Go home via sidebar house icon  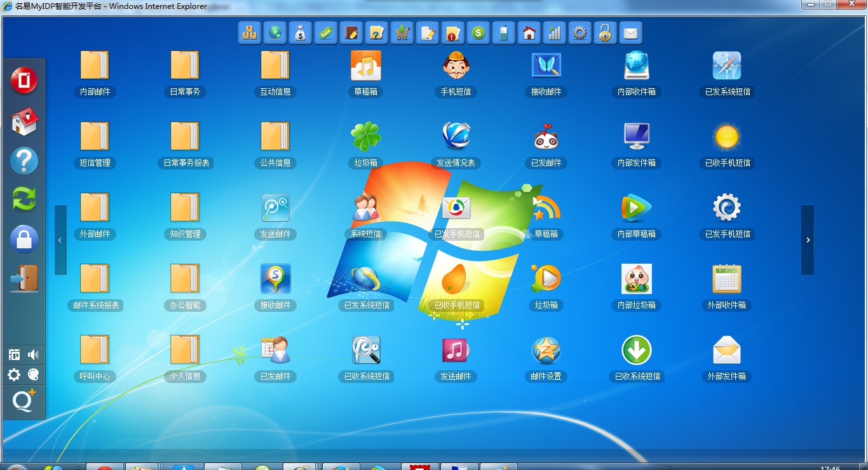click(x=24, y=121)
